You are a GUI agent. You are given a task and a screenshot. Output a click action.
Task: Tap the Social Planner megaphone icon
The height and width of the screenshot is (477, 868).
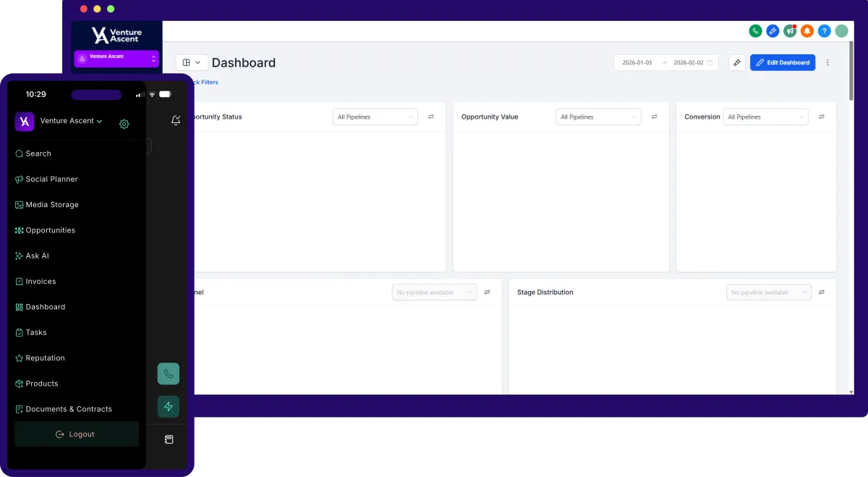20,179
